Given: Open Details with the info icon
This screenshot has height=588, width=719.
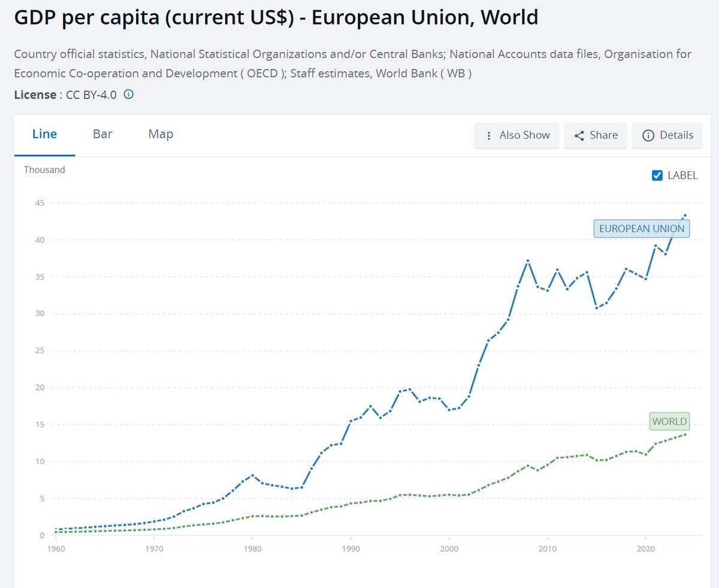Looking at the screenshot, I should click(667, 135).
